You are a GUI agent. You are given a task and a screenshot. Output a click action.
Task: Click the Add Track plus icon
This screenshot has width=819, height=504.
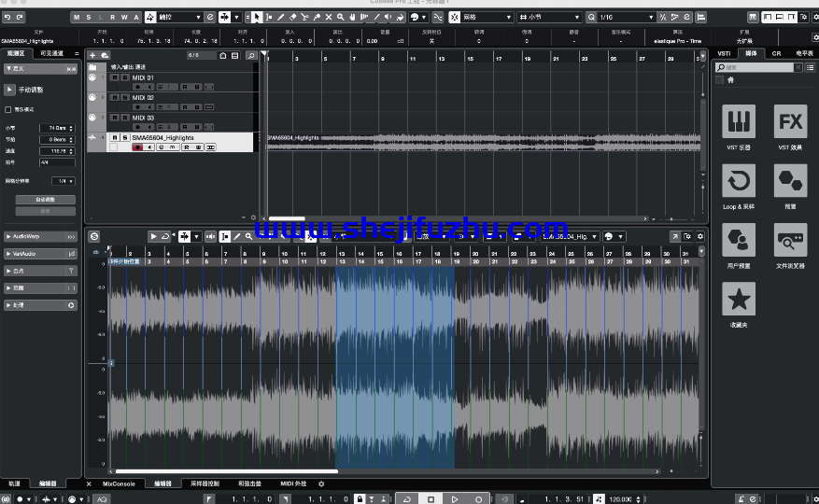(92, 55)
